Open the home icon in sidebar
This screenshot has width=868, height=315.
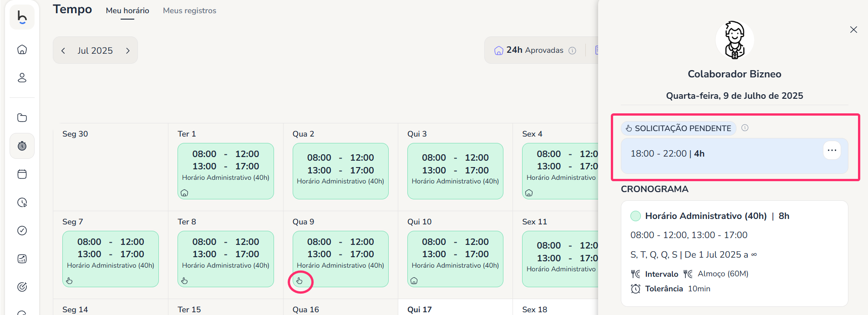(22, 50)
